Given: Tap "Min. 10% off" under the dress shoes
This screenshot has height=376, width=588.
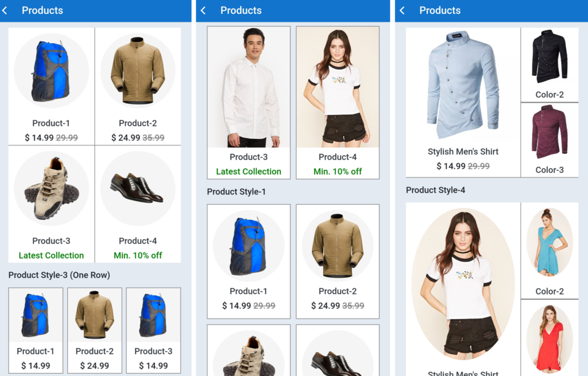Looking at the screenshot, I should point(138,255).
